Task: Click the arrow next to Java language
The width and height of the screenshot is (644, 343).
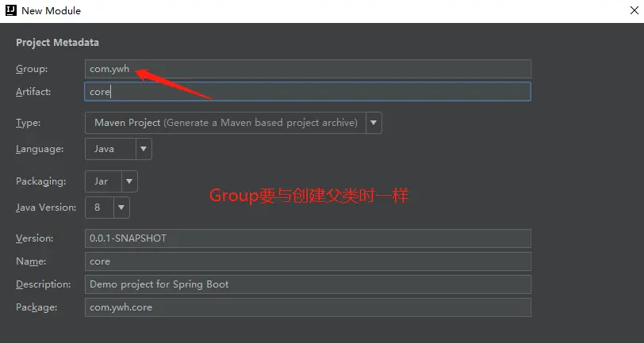Action: click(144, 149)
